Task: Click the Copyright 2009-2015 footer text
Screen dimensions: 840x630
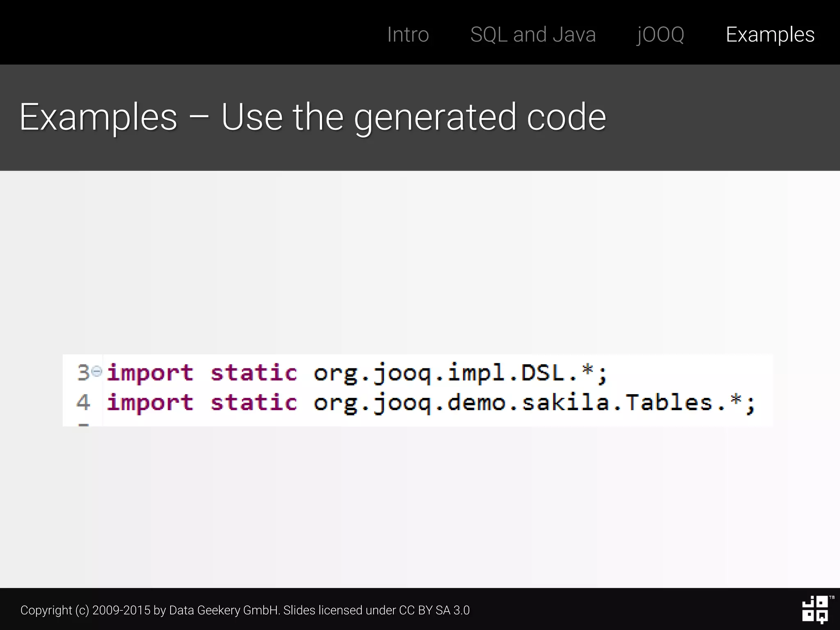Action: pos(86,610)
